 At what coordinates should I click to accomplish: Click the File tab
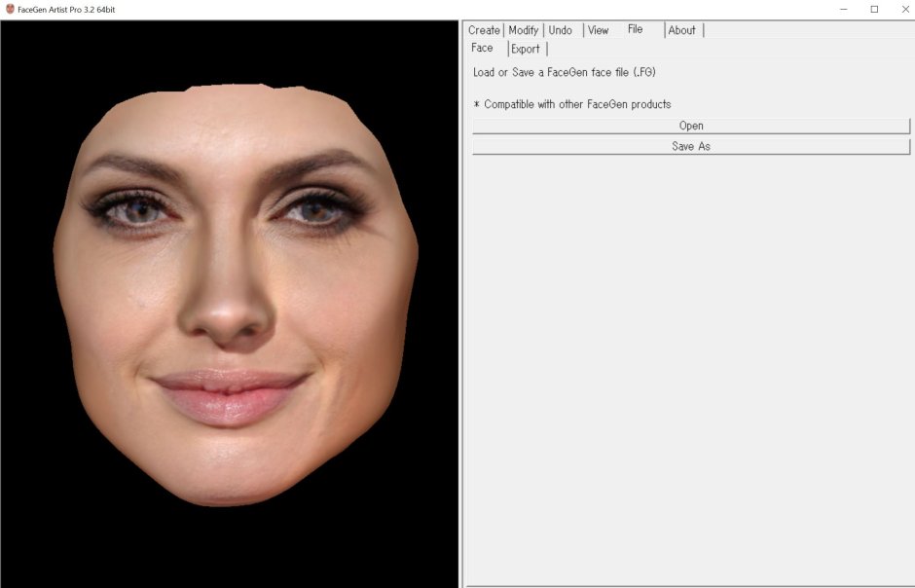coord(636,29)
